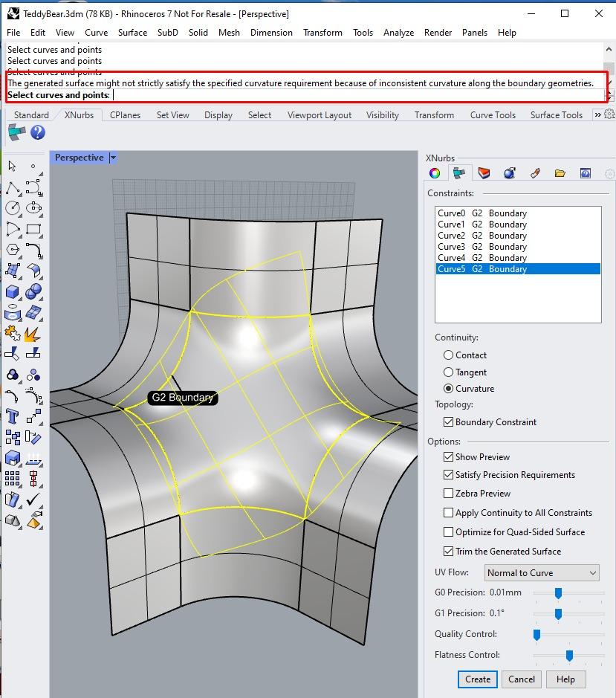Open the UV Flow dropdown
This screenshot has width=616, height=698.
[542, 572]
